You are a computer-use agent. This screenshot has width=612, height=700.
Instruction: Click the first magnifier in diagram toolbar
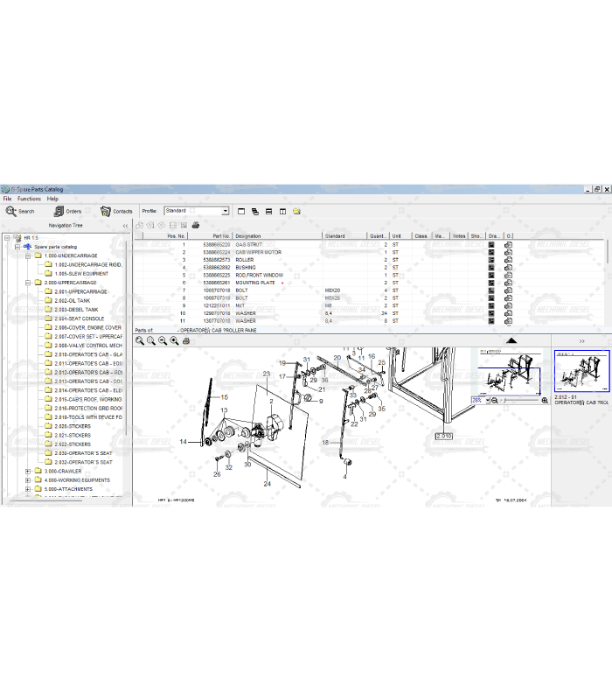point(140,340)
